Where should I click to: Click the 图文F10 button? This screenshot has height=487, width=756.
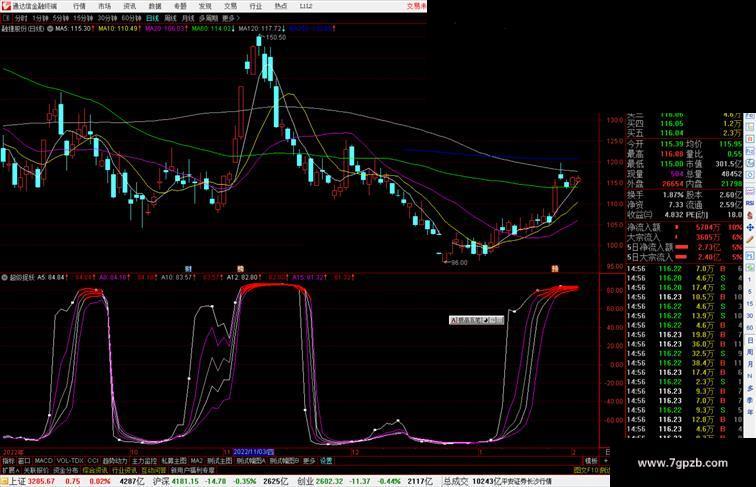586,470
